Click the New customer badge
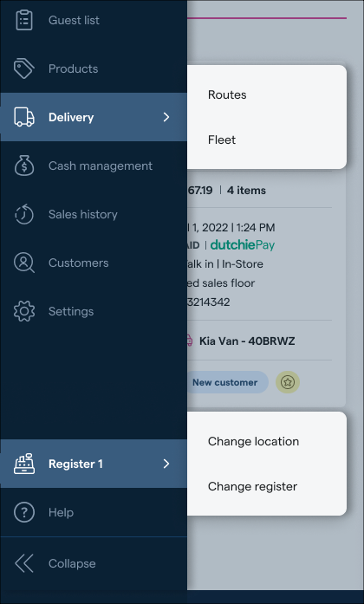Image resolution: width=364 pixels, height=604 pixels. (x=225, y=382)
